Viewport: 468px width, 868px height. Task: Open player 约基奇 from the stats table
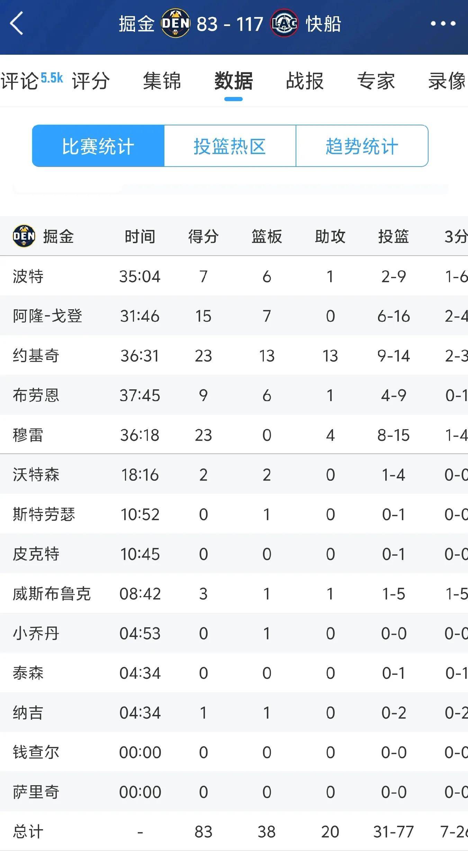(36, 356)
